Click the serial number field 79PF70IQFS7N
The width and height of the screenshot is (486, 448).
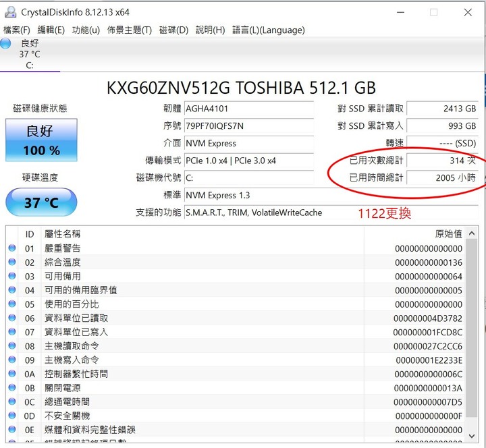pos(249,126)
